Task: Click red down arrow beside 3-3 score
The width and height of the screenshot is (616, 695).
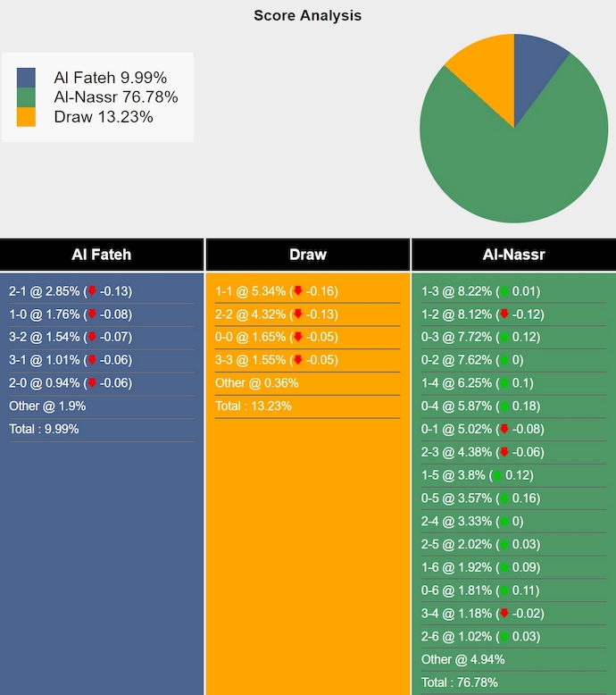Action: click(x=298, y=360)
